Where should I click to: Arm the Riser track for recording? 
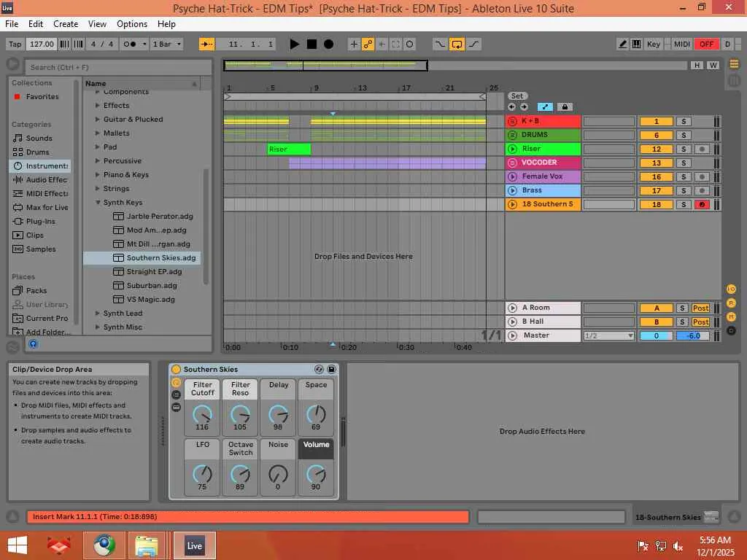click(x=701, y=149)
